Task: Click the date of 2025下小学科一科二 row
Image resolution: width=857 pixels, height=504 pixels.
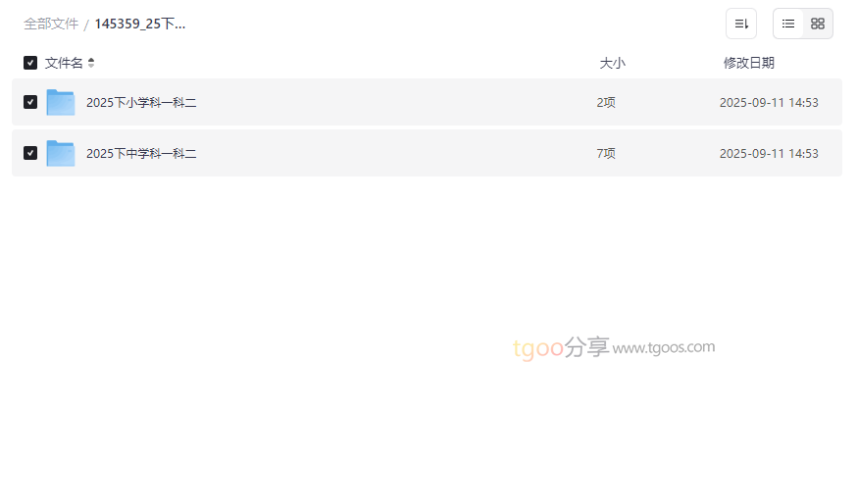Action: pos(769,102)
